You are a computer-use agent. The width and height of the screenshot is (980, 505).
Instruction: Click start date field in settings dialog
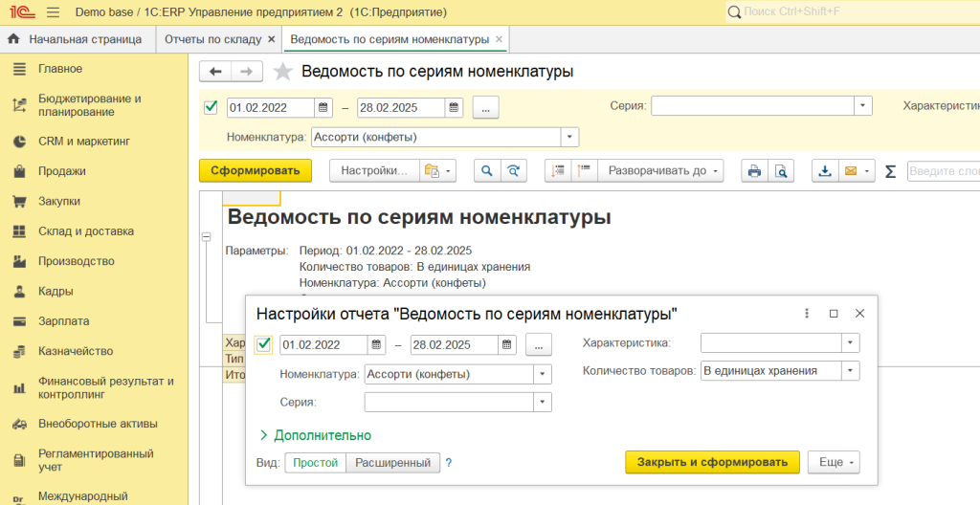coord(323,344)
